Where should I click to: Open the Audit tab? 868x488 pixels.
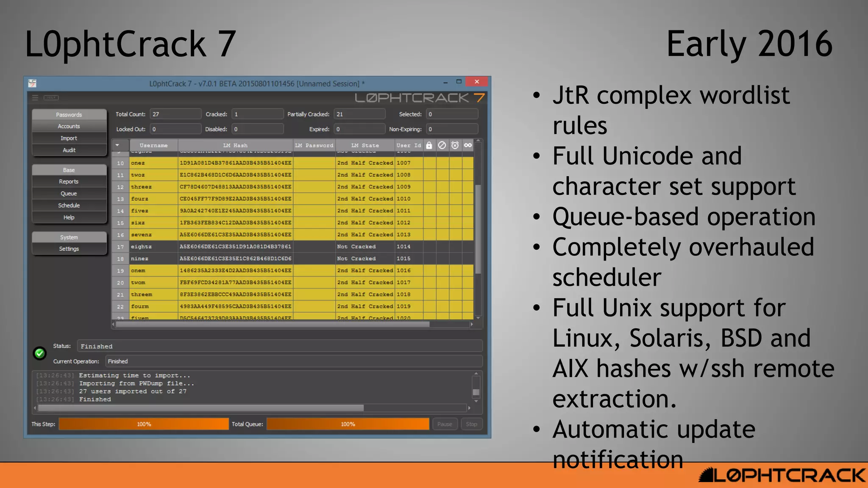coord(69,150)
